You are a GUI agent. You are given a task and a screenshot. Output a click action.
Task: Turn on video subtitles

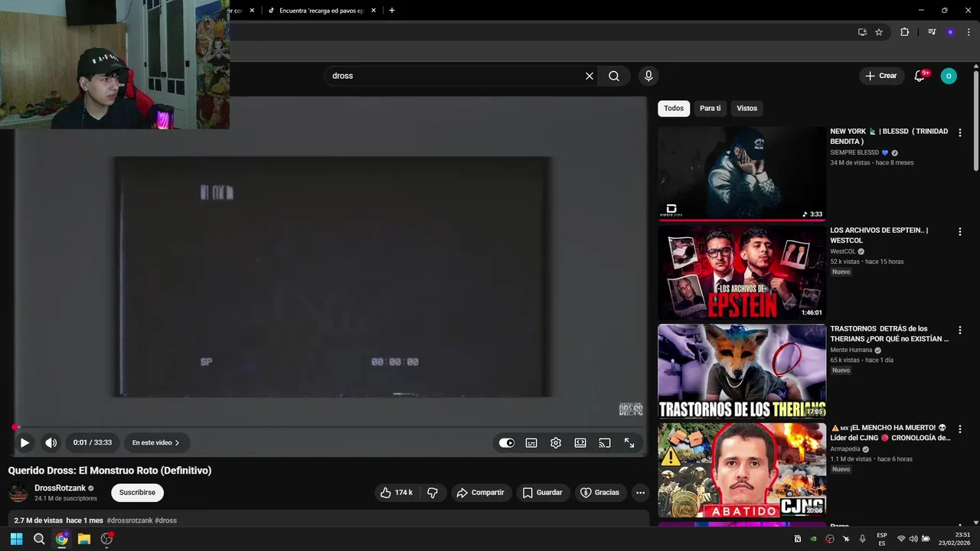[x=531, y=442]
